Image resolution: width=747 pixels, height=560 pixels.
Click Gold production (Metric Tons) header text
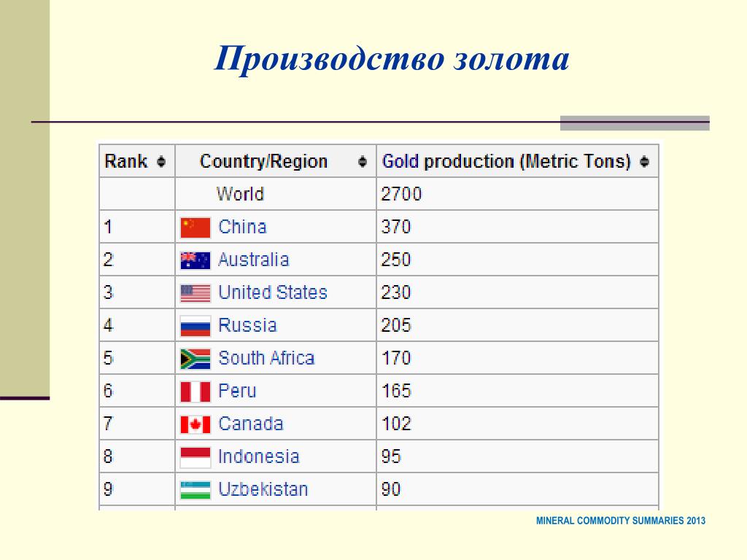tap(506, 162)
